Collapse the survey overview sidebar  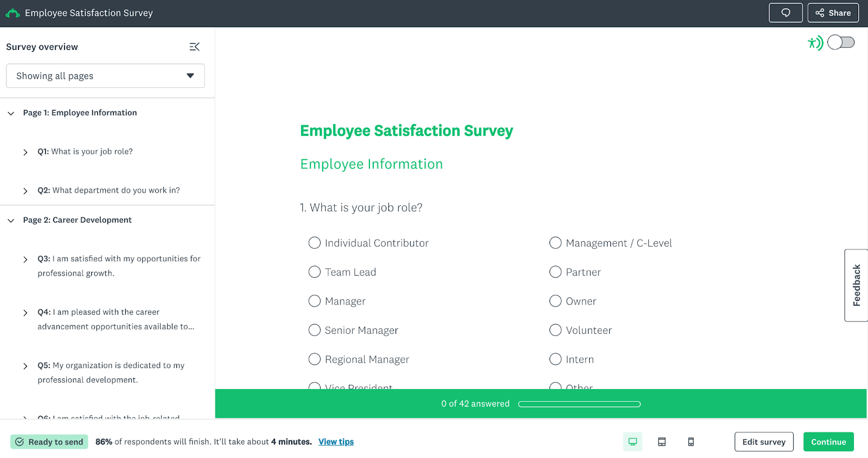coord(194,47)
